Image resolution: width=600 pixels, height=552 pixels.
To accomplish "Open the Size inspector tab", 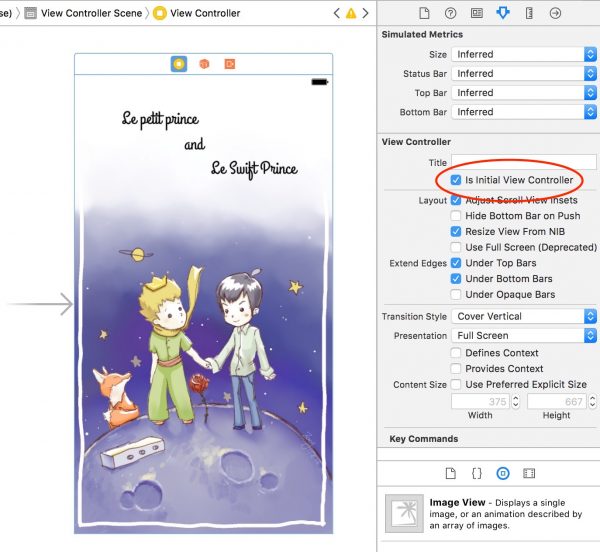I will point(529,13).
